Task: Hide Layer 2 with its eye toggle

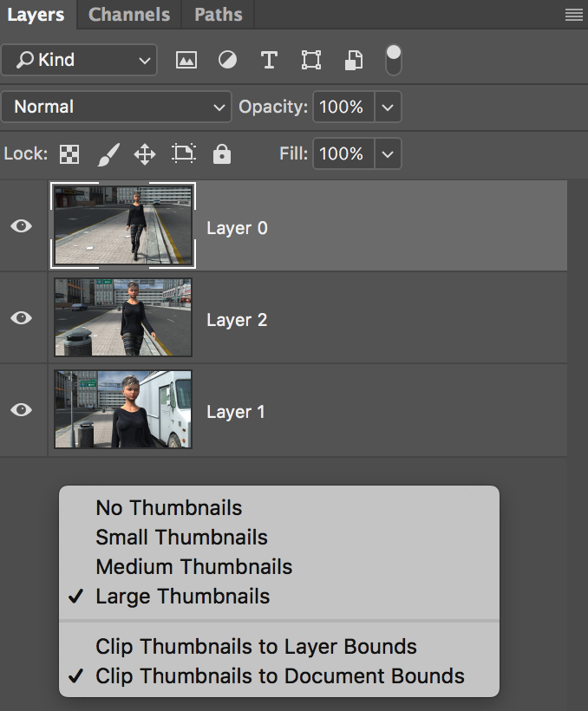Action: (21, 318)
